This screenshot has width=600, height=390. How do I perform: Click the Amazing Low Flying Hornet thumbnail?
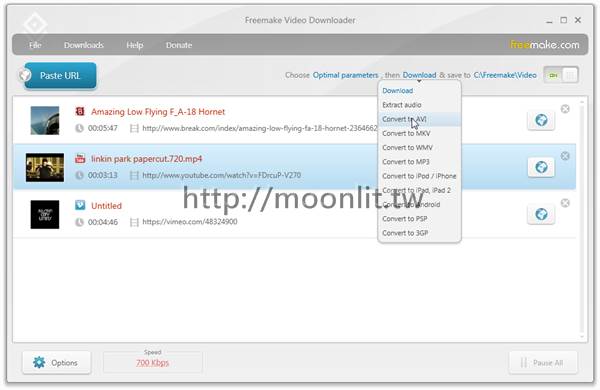coord(45,120)
